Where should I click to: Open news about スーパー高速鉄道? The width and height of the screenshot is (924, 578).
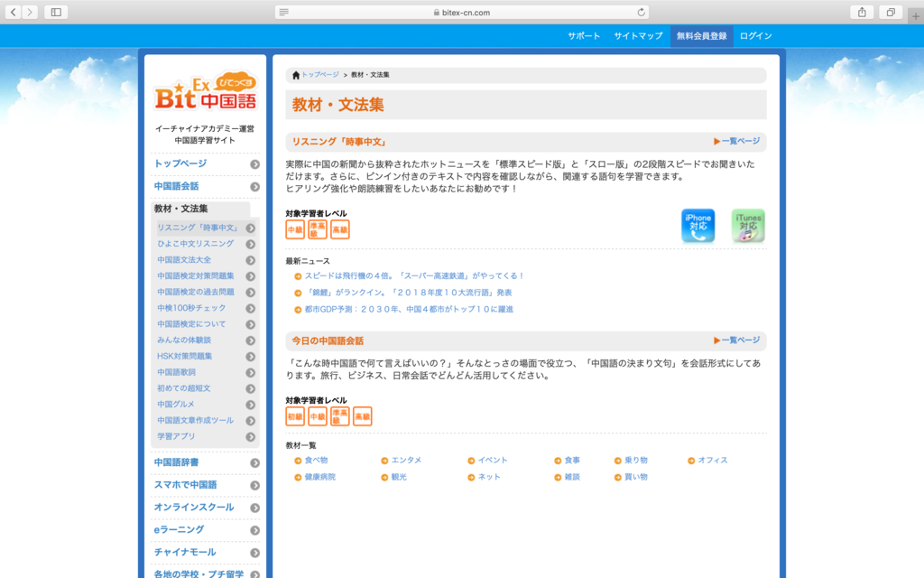pyautogui.click(x=414, y=275)
